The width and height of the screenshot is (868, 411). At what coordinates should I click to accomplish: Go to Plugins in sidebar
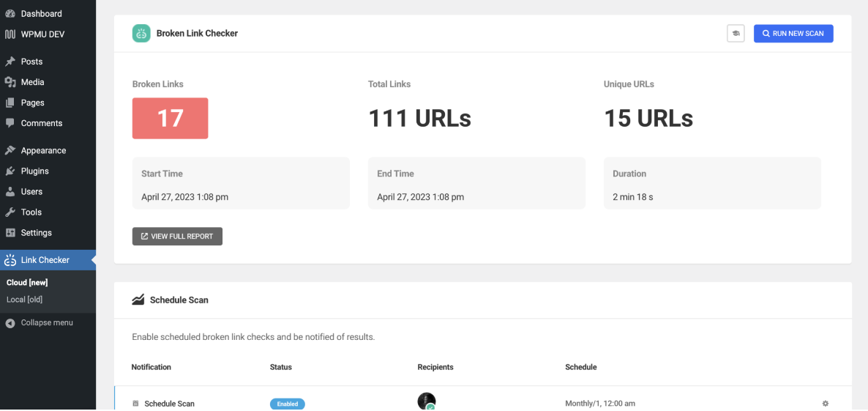pos(34,171)
